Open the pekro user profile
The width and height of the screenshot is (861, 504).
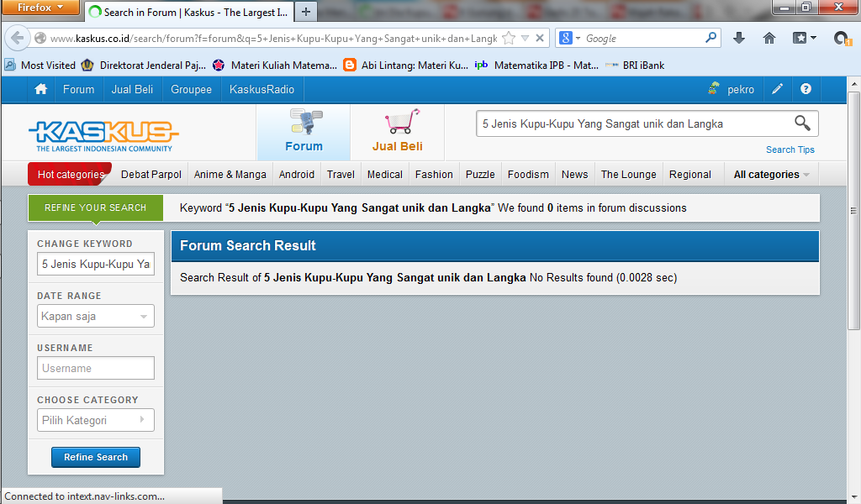pyautogui.click(x=732, y=89)
